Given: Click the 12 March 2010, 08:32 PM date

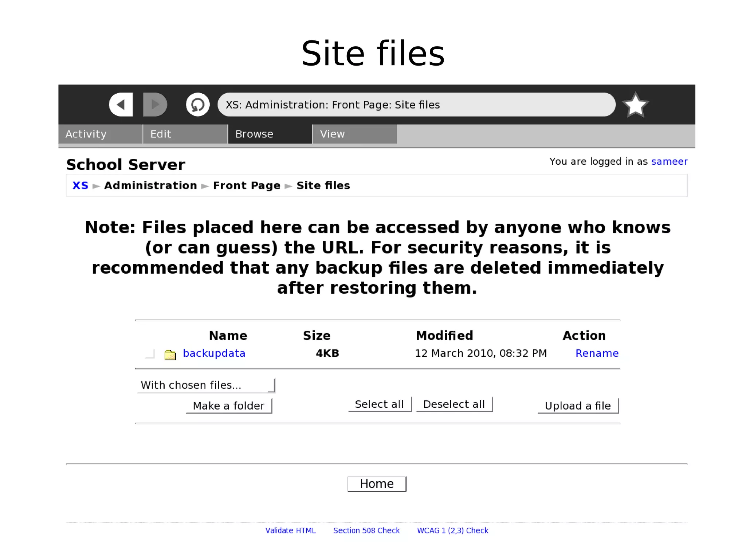Looking at the screenshot, I should click(481, 353).
